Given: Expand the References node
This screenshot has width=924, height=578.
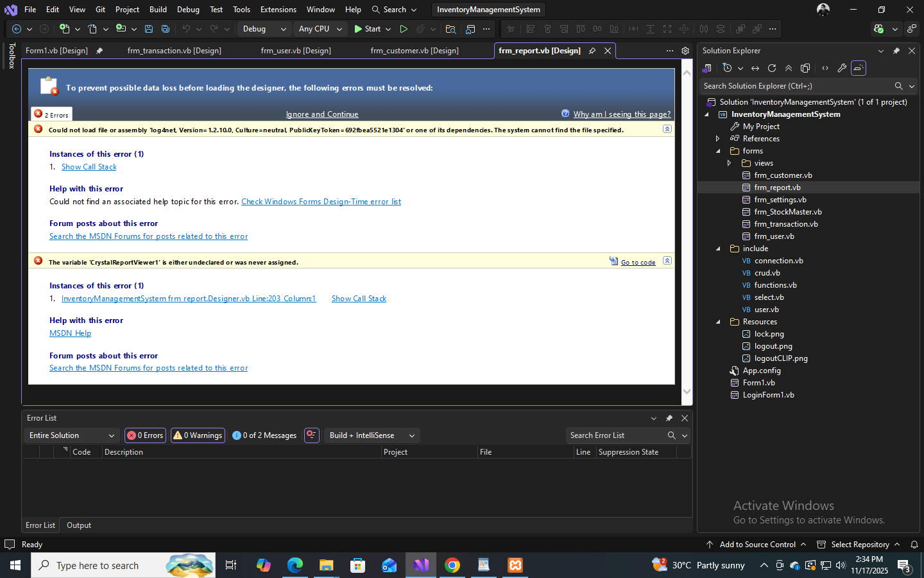Looking at the screenshot, I should (x=718, y=139).
